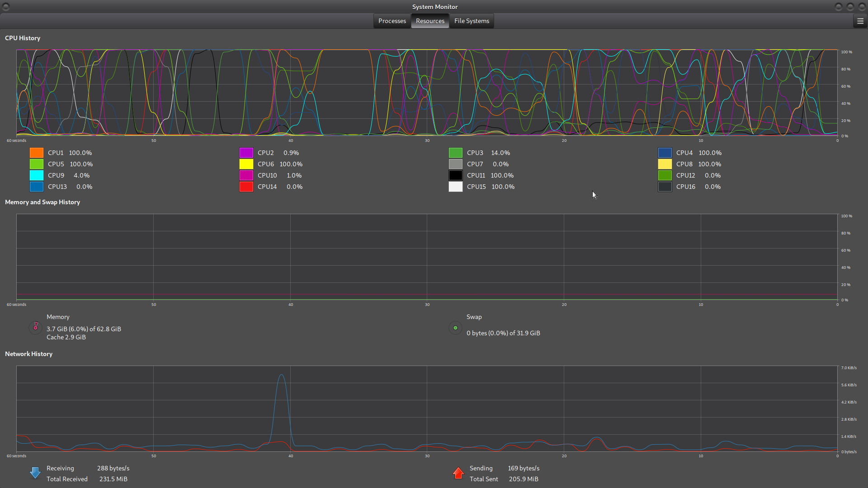Select the Resources tab
868x488 pixels.
pyautogui.click(x=430, y=21)
